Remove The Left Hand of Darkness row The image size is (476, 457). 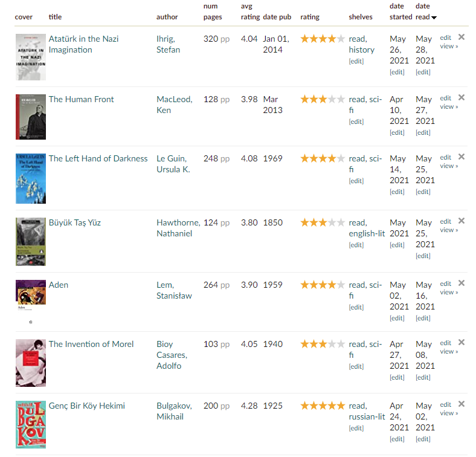point(462,157)
